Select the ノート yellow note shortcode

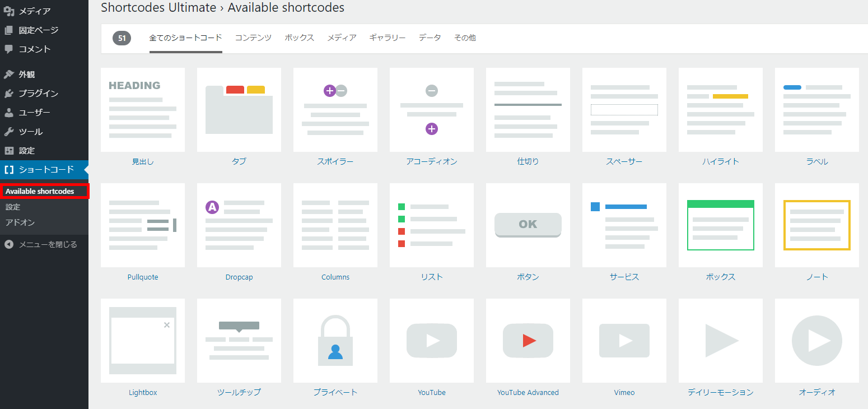coord(817,225)
